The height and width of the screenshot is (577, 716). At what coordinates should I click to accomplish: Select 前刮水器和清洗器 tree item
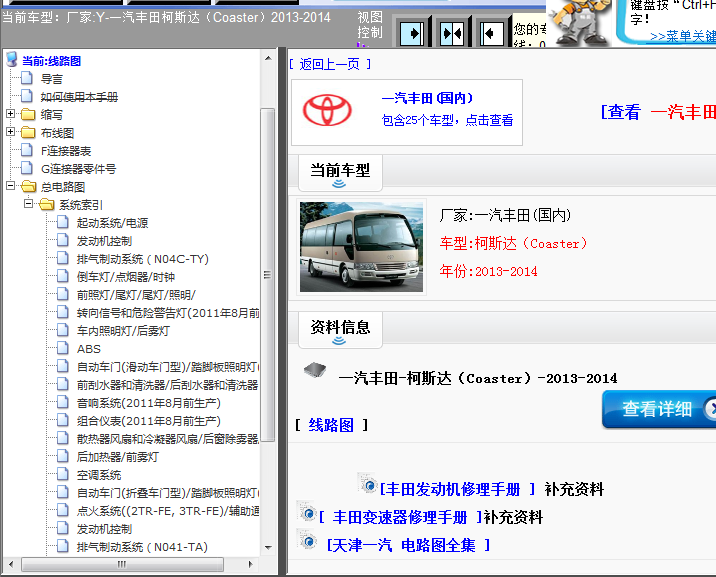click(168, 385)
